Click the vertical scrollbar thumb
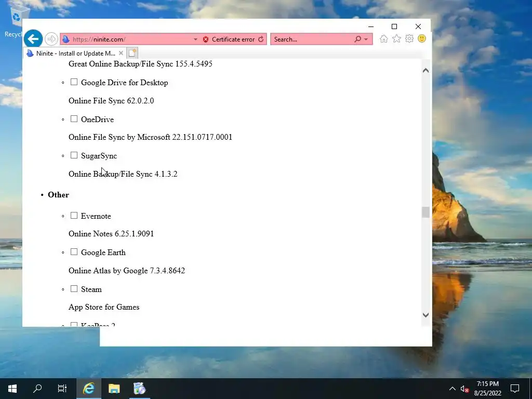This screenshot has width=532, height=399. pyautogui.click(x=426, y=212)
